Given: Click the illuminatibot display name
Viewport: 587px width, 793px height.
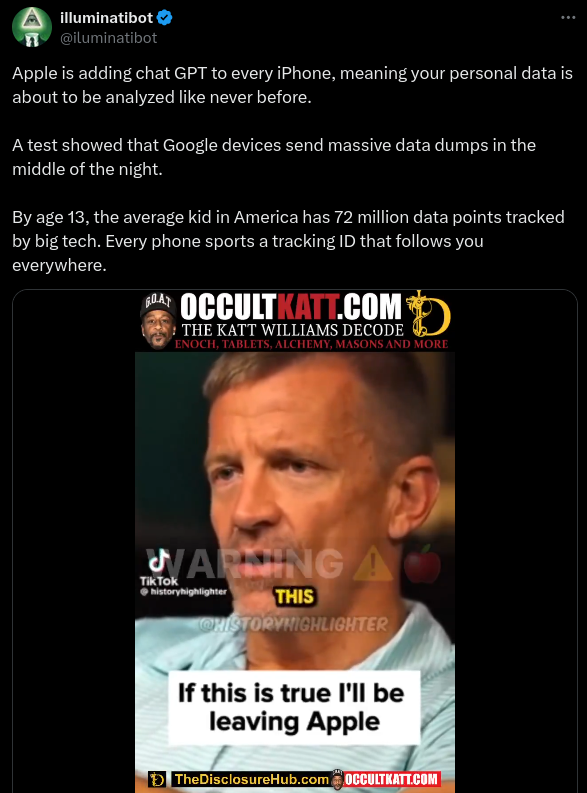Looking at the screenshot, I should click(106, 18).
